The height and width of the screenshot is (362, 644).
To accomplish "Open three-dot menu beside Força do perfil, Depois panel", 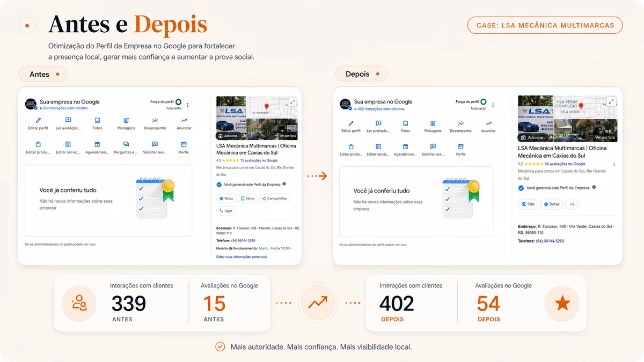I will tap(493, 105).
